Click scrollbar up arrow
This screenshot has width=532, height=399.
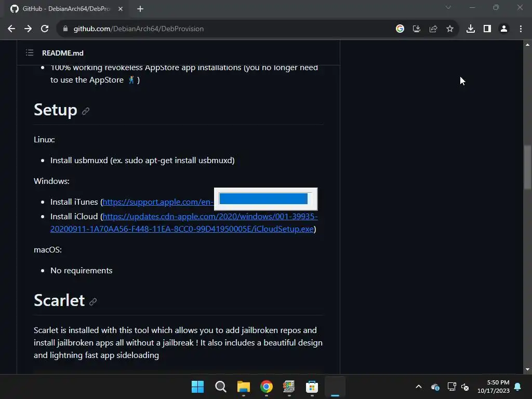(527, 45)
